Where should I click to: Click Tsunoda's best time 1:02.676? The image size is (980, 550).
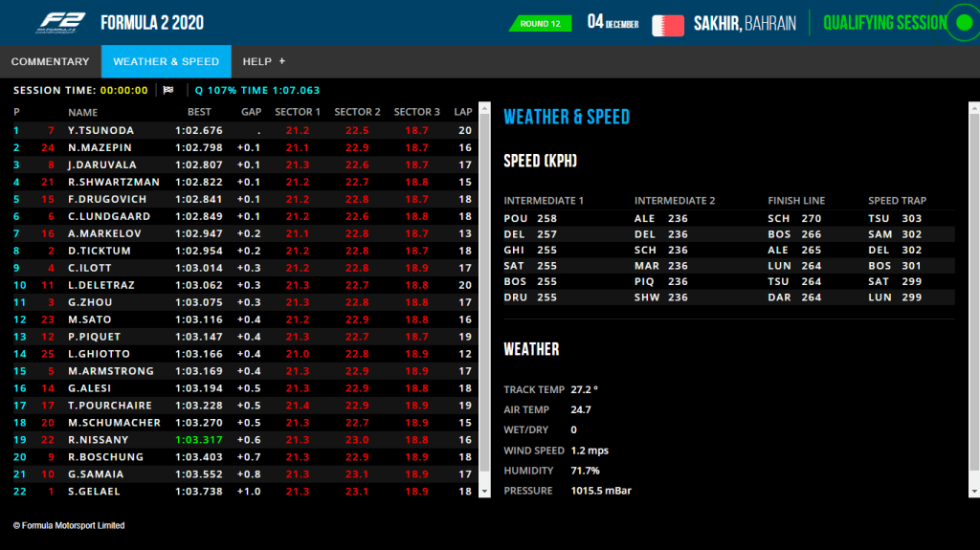click(199, 130)
